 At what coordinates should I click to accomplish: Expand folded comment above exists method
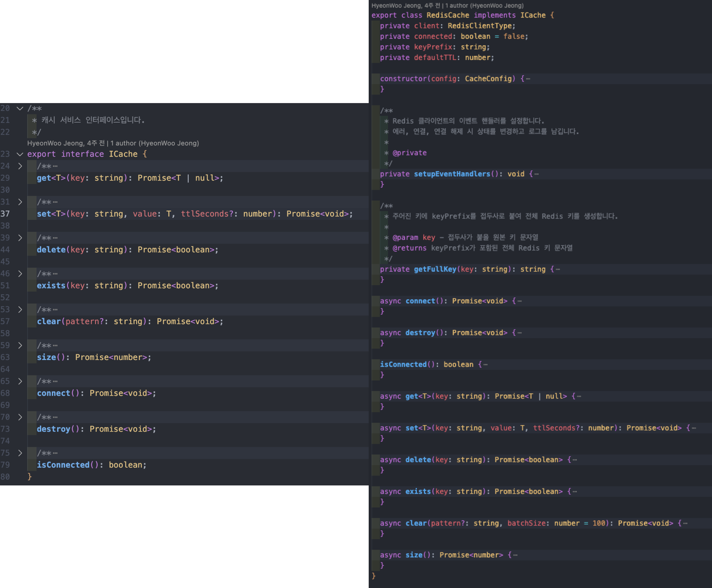tap(20, 274)
